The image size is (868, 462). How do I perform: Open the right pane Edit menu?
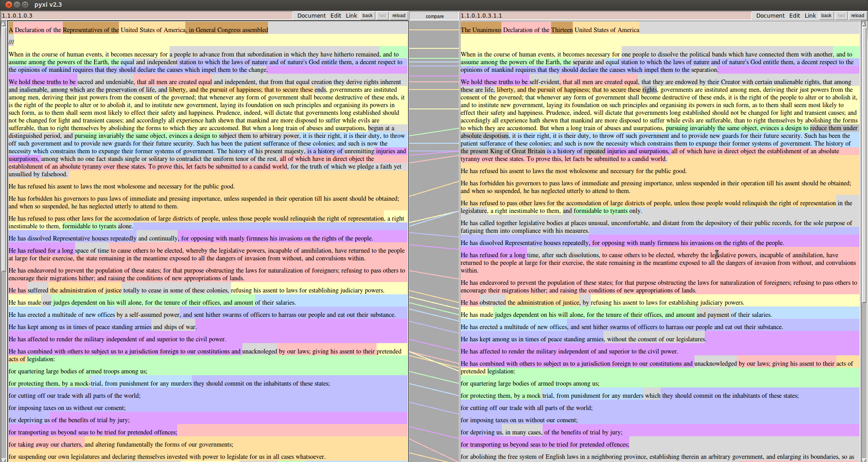coord(795,16)
